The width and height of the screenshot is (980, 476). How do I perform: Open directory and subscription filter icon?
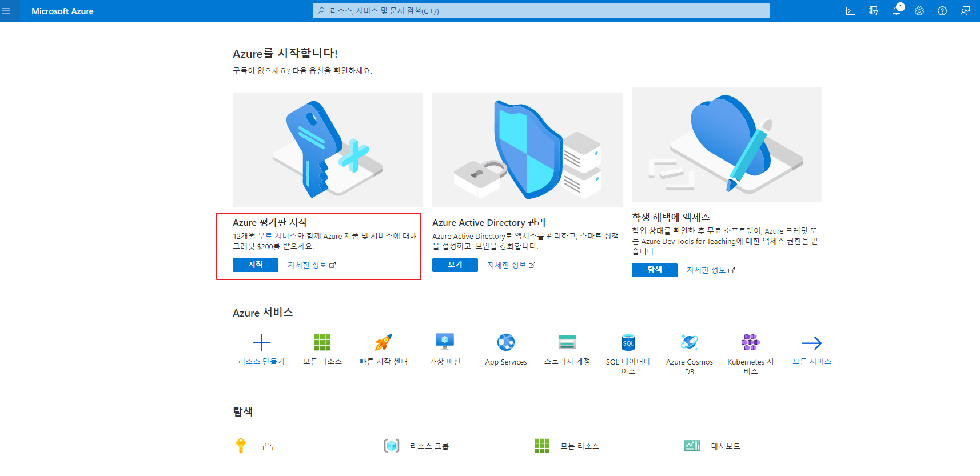874,11
